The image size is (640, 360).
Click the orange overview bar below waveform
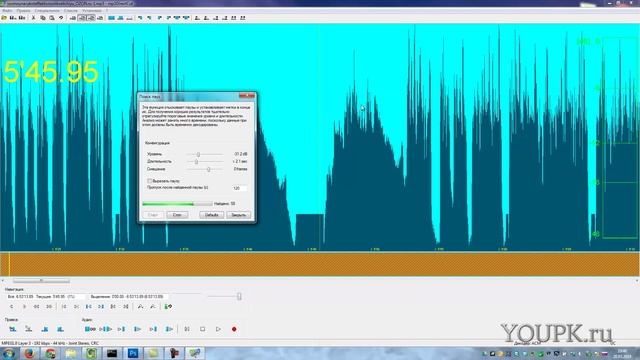320,264
